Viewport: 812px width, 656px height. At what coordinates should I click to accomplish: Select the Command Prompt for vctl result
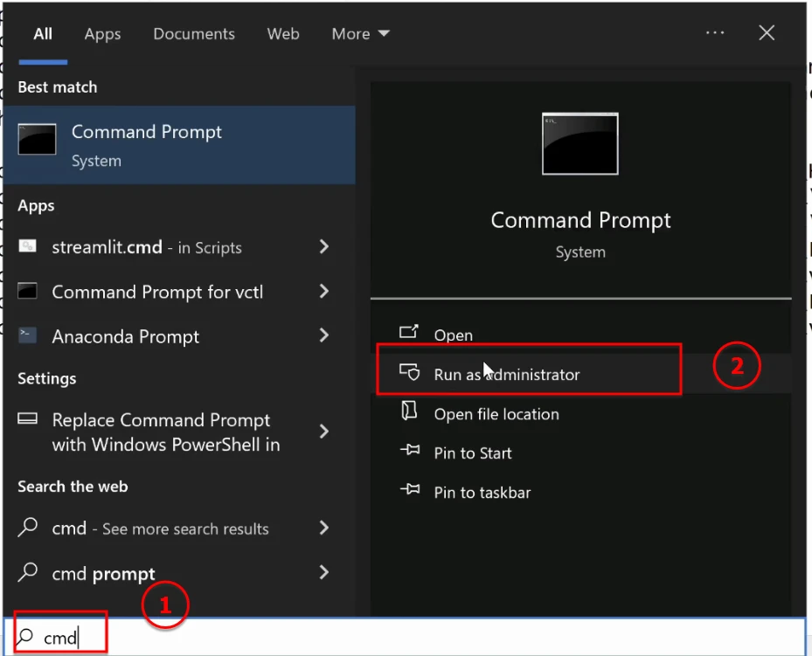tap(157, 292)
